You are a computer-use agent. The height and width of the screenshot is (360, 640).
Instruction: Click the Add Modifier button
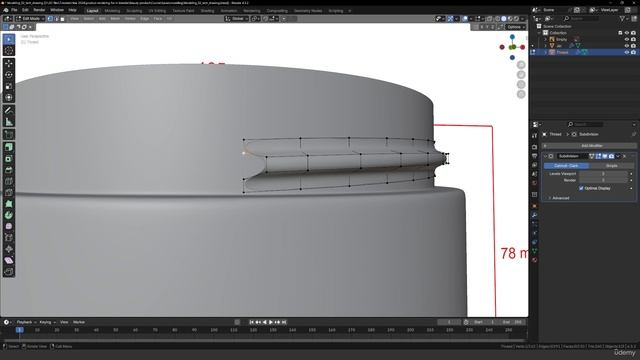click(x=589, y=146)
